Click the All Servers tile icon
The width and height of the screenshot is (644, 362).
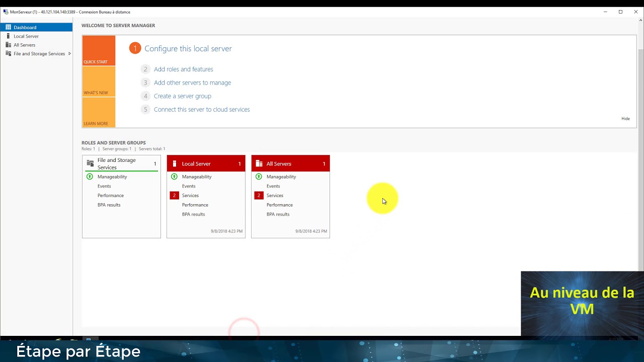click(x=259, y=163)
